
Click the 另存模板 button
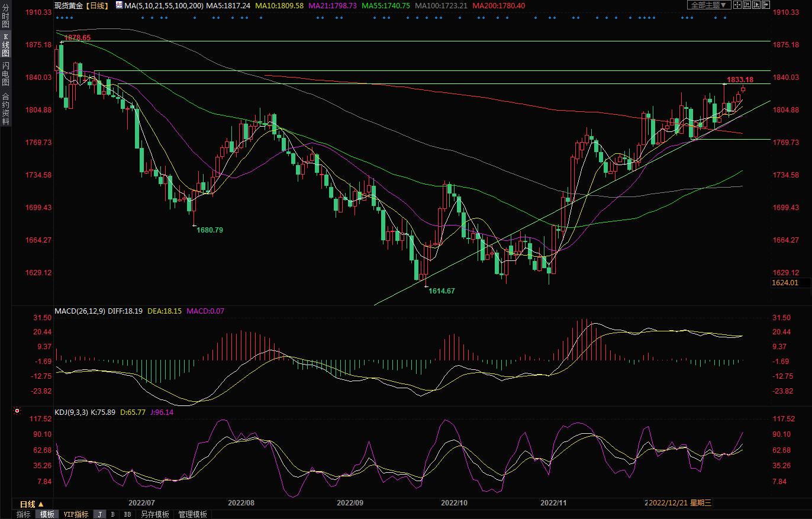pos(154,514)
